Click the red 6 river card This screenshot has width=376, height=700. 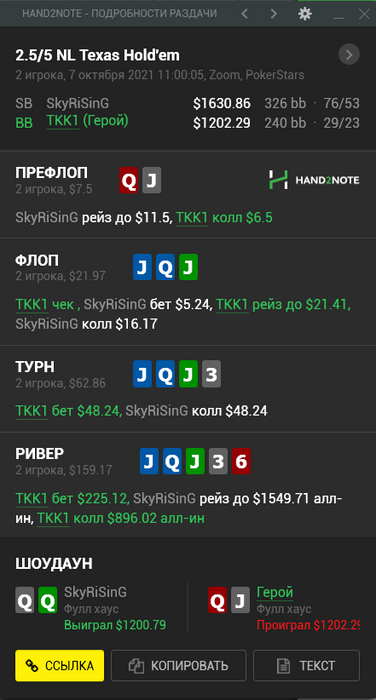241,461
